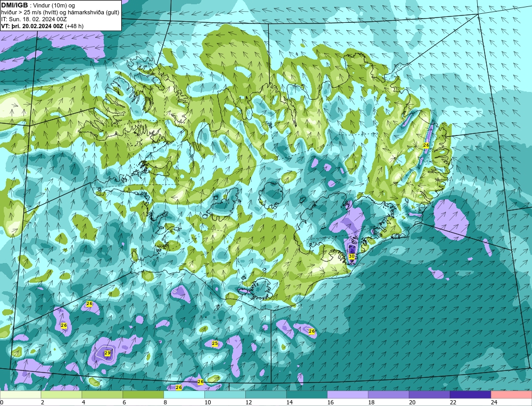The width and height of the screenshot is (532, 406).
Task: Click the legend scale value 20
Action: coord(412,402)
